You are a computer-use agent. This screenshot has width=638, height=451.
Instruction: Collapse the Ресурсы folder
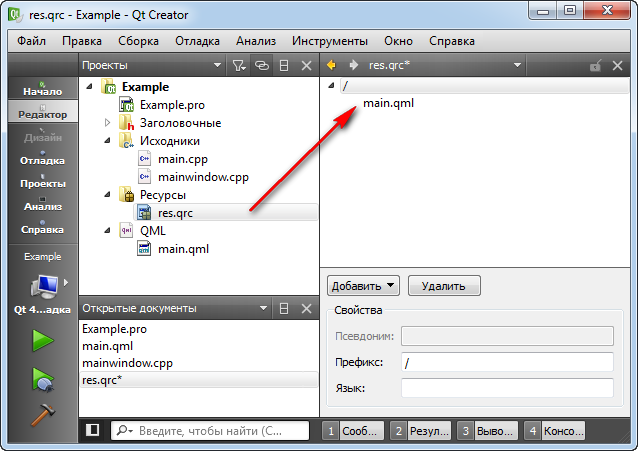[107, 195]
